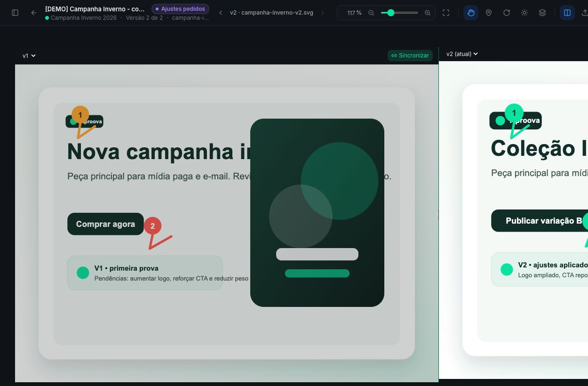Open the layers stack icon
This screenshot has height=386, width=588.
tap(542, 13)
